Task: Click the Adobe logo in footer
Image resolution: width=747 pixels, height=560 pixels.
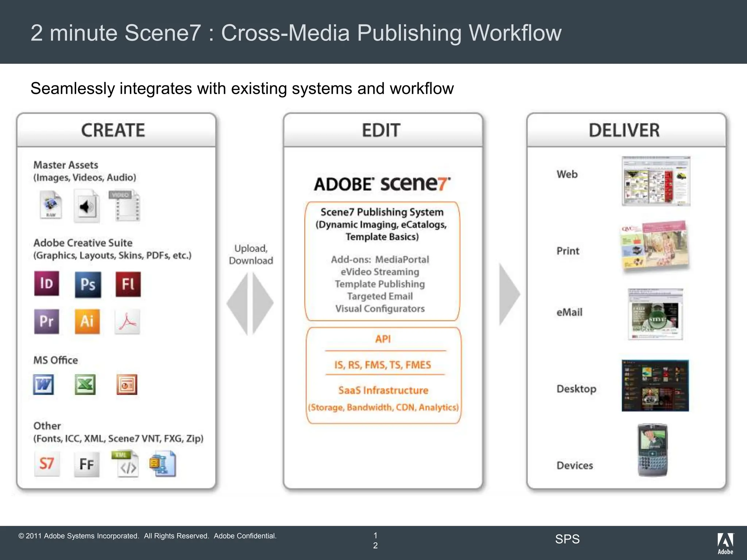Action: click(x=725, y=543)
